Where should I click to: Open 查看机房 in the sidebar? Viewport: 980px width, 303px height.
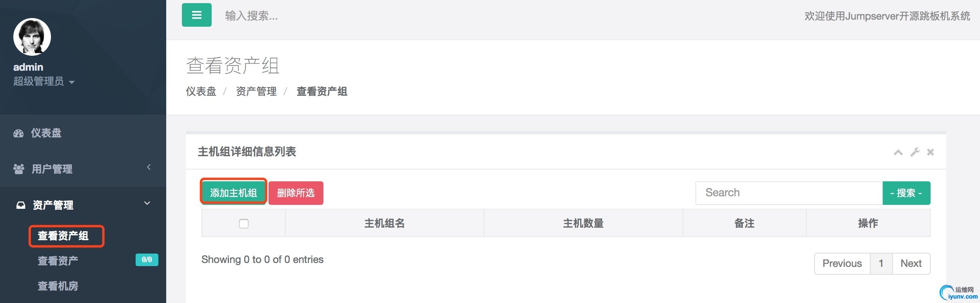(x=58, y=286)
